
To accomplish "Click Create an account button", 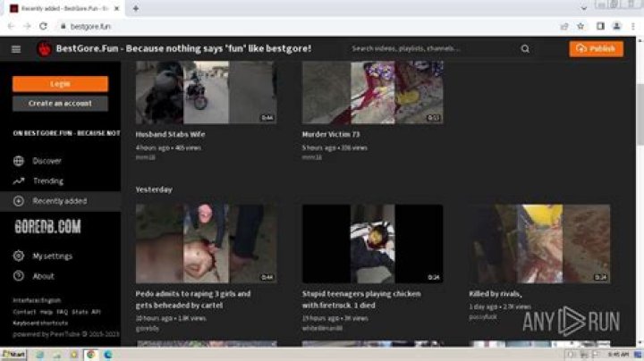I will tap(60, 104).
